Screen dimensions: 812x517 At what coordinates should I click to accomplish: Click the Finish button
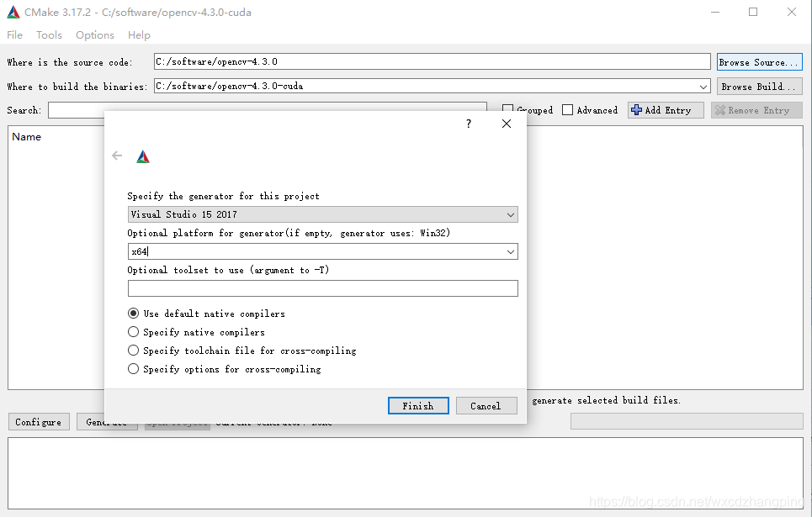tap(418, 406)
